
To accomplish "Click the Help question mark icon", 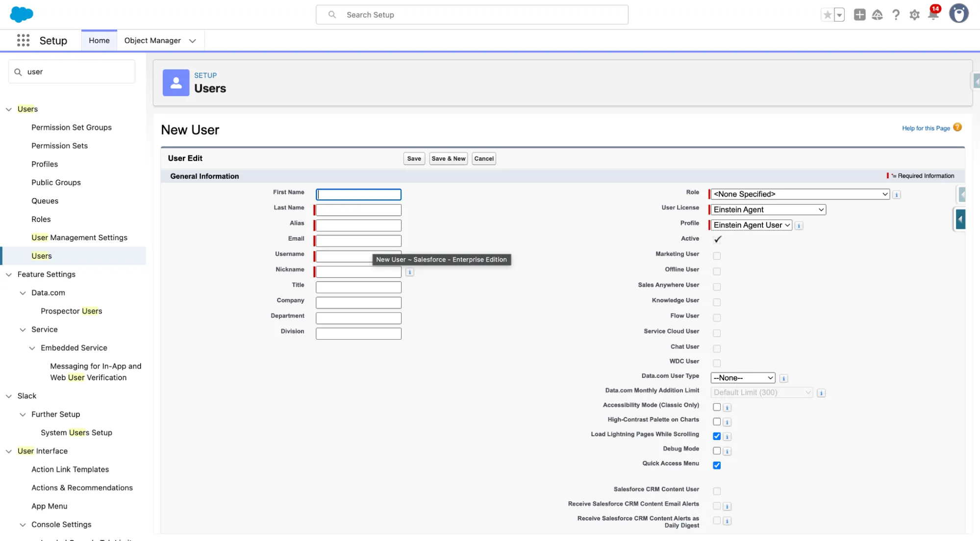I will pyautogui.click(x=896, y=15).
